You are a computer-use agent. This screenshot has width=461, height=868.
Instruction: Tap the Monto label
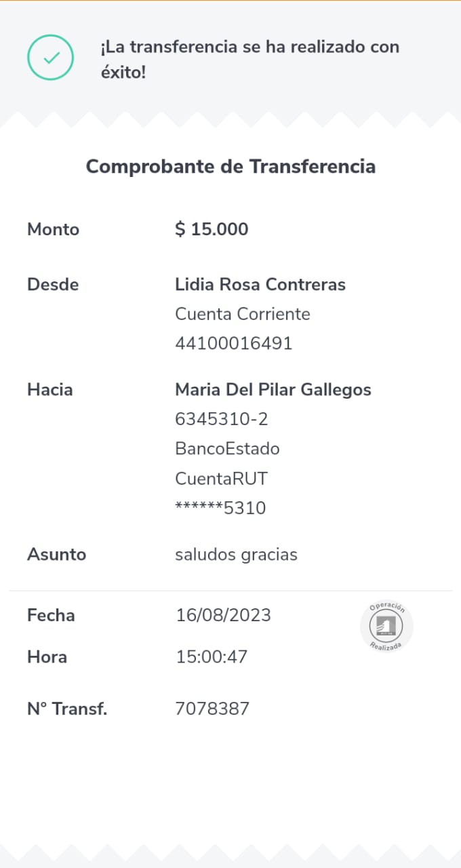coord(53,229)
